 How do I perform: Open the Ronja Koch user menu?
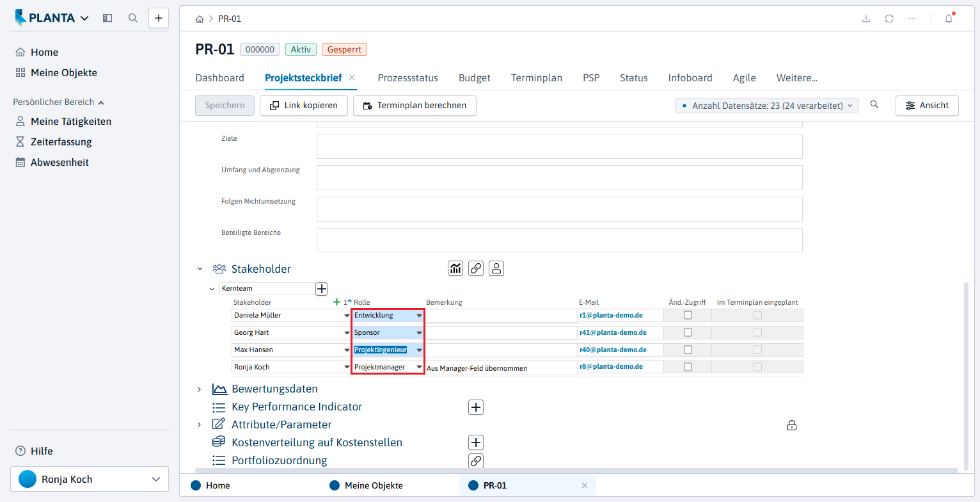(x=90, y=479)
